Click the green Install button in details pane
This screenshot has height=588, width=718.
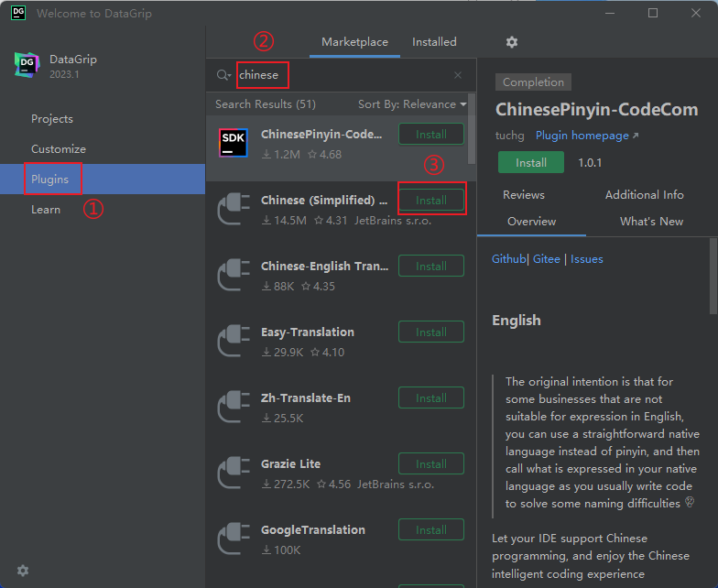[x=531, y=163]
